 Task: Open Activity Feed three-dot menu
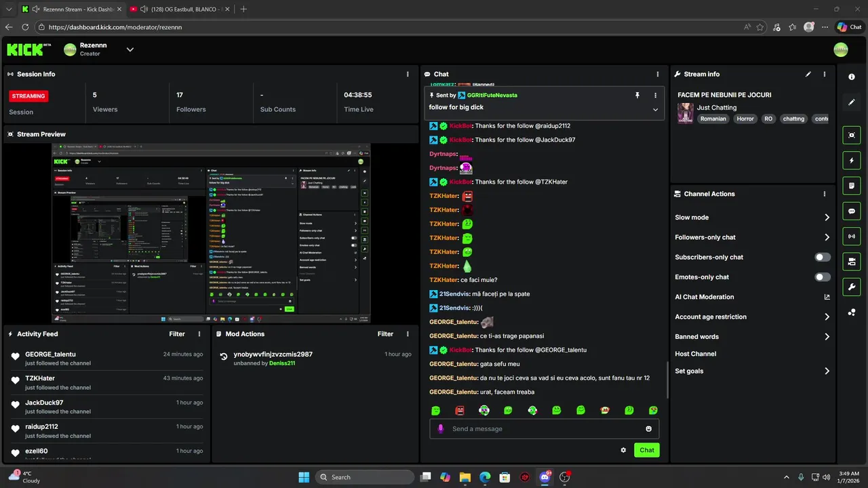coord(199,333)
